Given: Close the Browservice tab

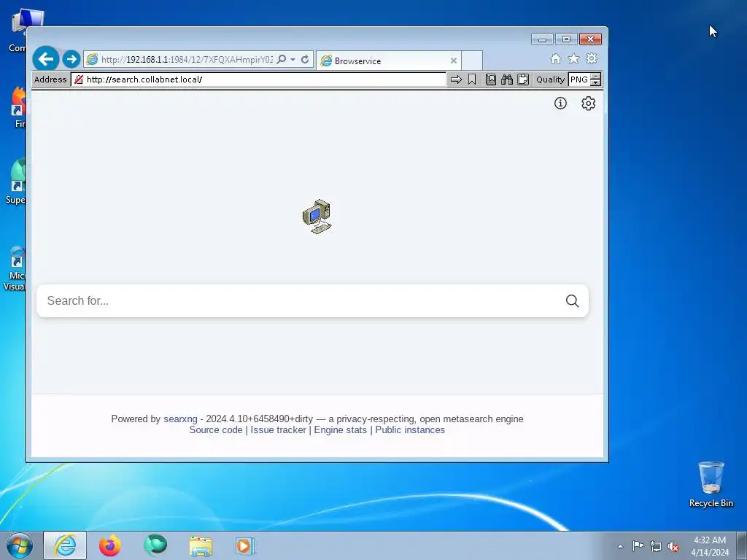Looking at the screenshot, I should click(x=454, y=61).
